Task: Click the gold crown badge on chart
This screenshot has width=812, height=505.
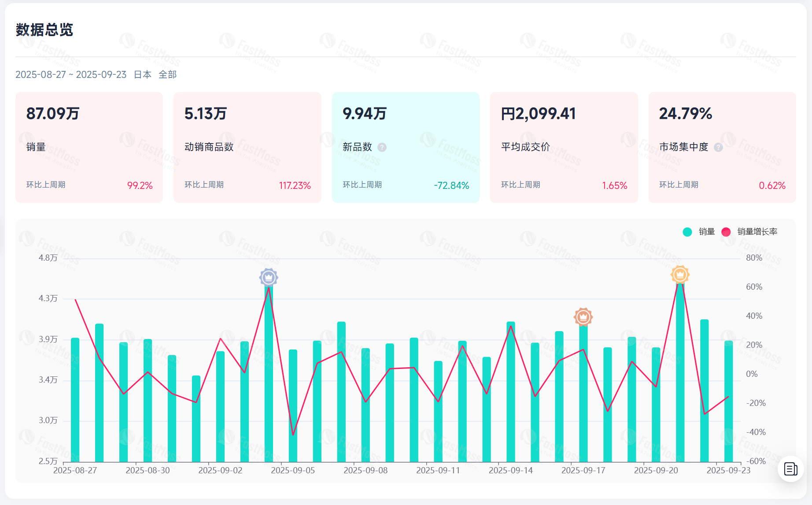Action: pos(680,275)
